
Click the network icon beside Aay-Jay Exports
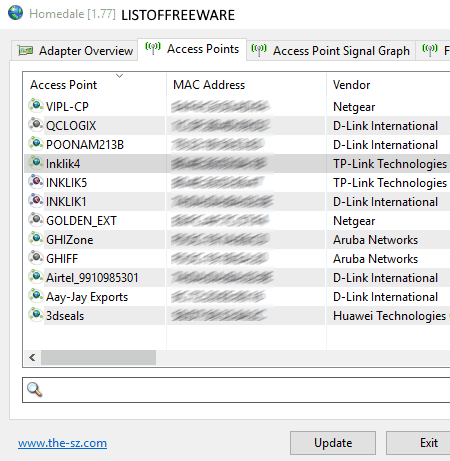coord(36,296)
